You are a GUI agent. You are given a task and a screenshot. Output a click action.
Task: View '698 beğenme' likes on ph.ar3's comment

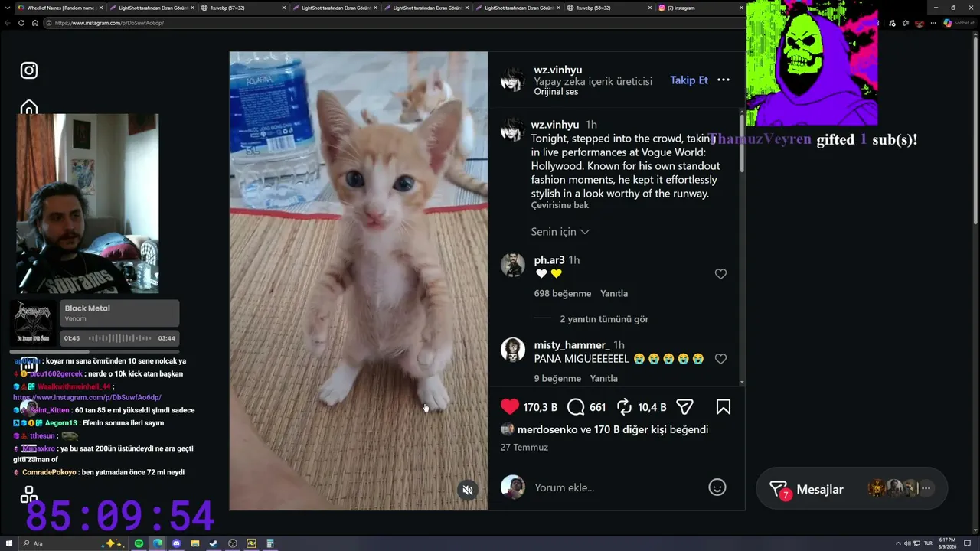(x=563, y=294)
